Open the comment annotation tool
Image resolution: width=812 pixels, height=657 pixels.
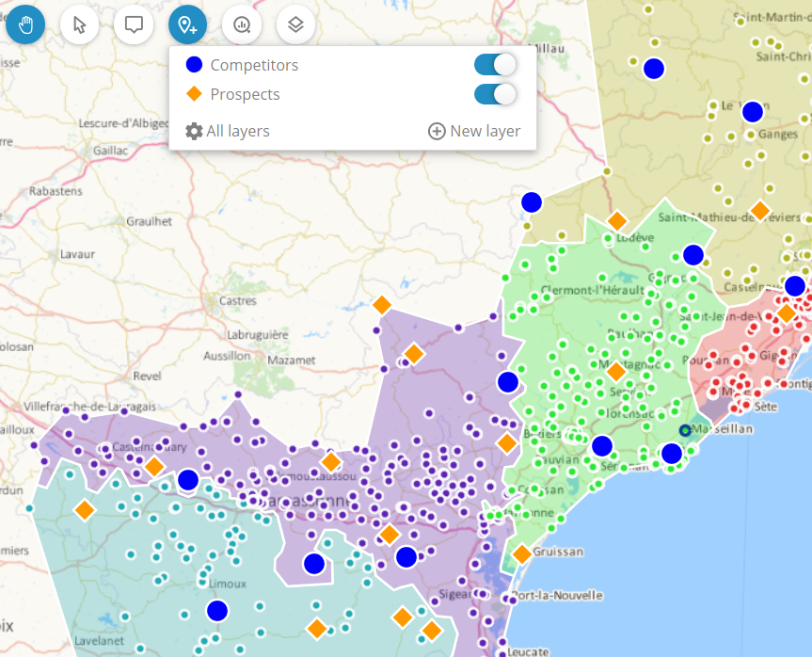134,25
